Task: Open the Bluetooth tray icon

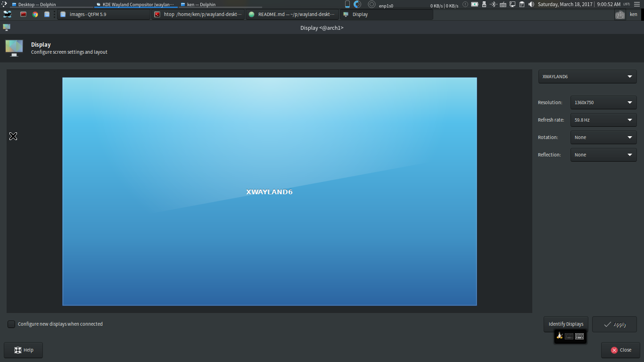Action: pyautogui.click(x=493, y=4)
